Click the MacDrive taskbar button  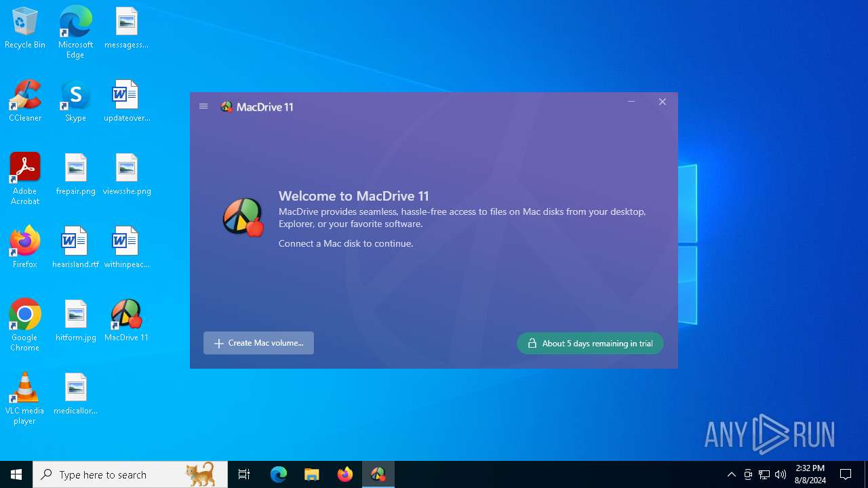point(378,474)
